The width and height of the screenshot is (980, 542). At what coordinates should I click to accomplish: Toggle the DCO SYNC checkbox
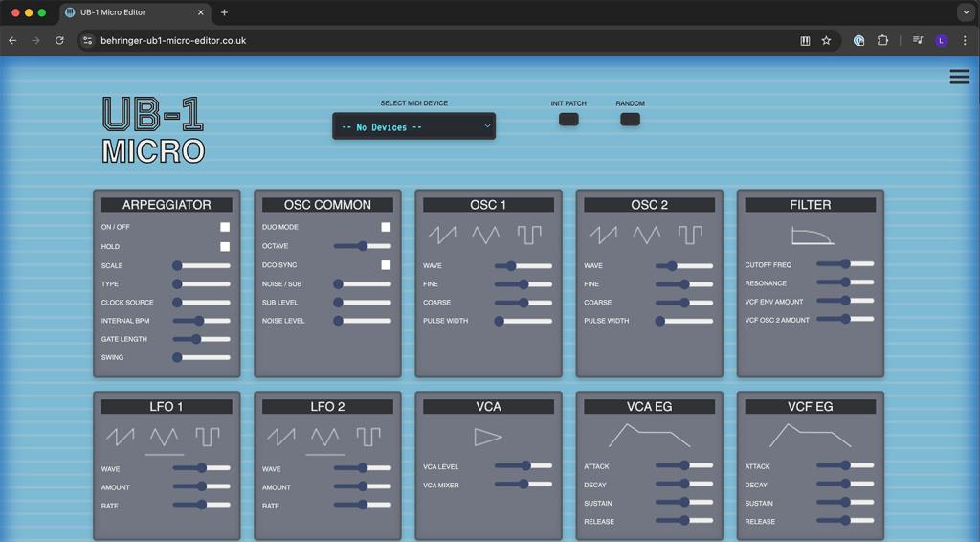point(386,265)
